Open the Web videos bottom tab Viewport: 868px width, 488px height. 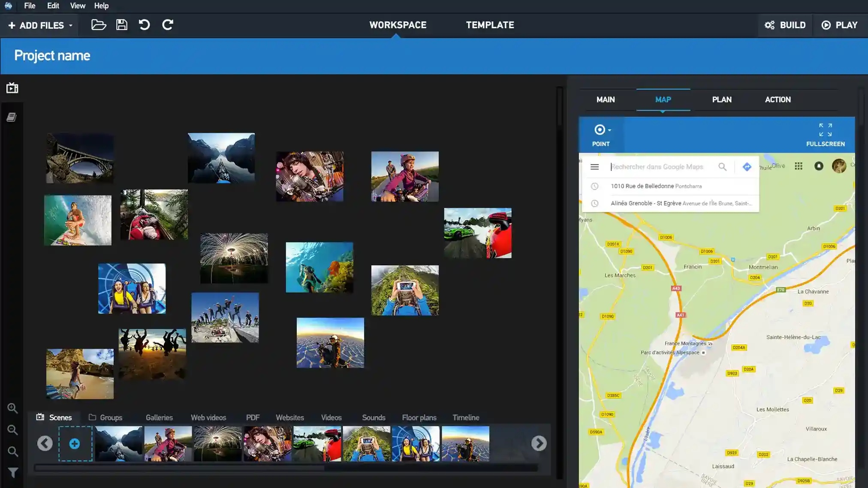click(x=208, y=417)
